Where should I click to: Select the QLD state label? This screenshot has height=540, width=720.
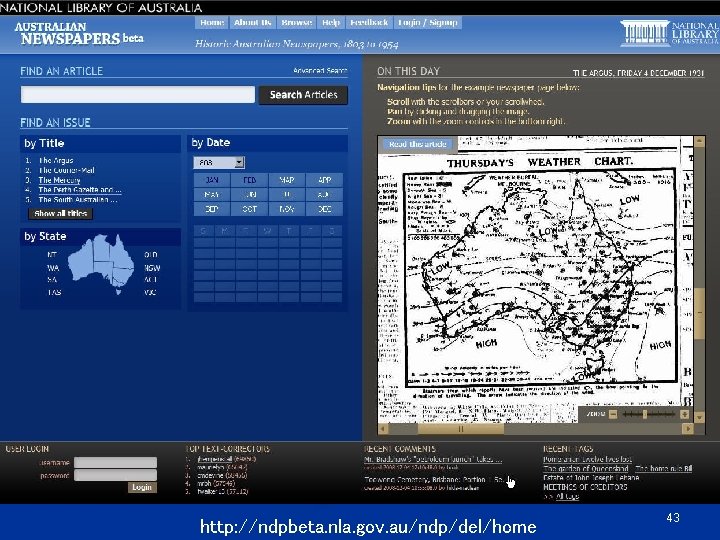pyautogui.click(x=151, y=254)
